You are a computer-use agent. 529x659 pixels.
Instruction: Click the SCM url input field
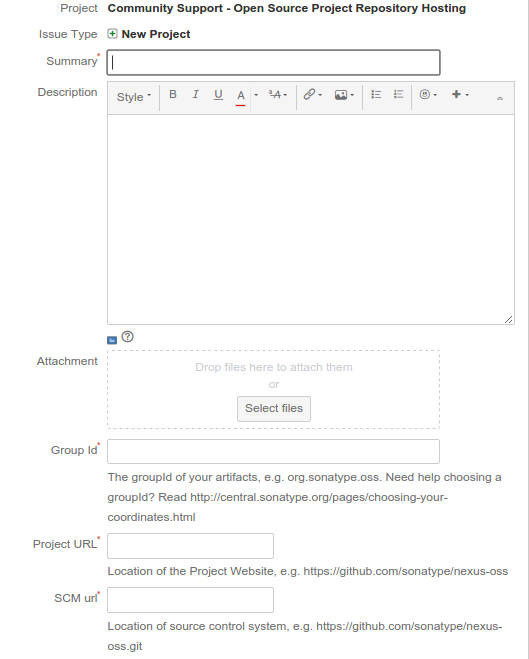pos(190,600)
